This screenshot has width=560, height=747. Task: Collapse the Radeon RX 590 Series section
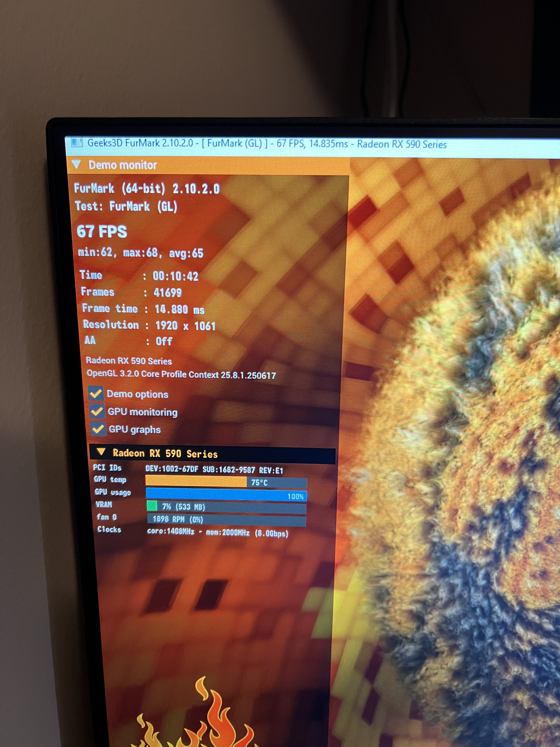pyautogui.click(x=101, y=452)
